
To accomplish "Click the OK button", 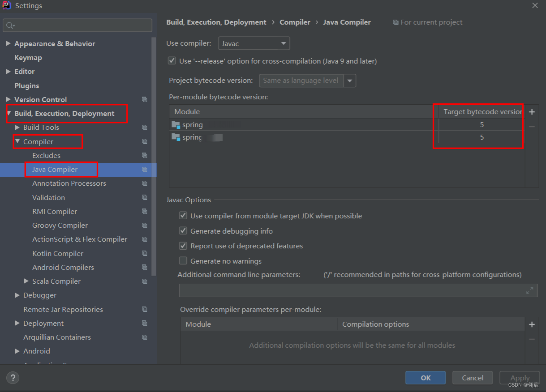I will tap(426, 378).
